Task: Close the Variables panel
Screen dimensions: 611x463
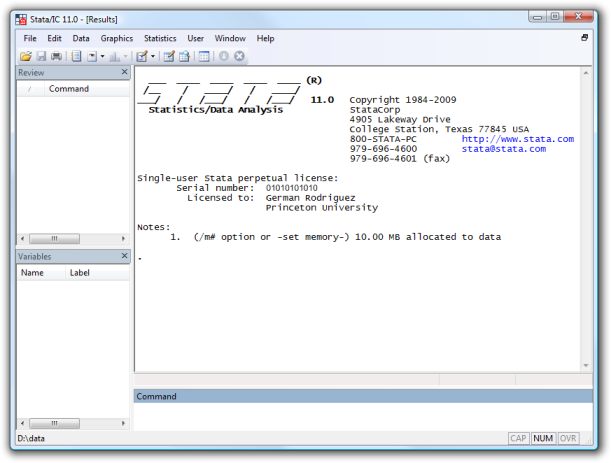Action: click(124, 256)
